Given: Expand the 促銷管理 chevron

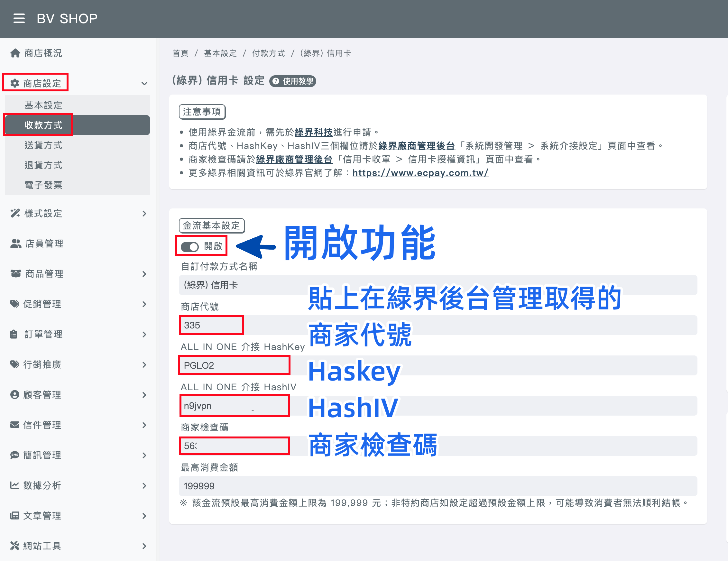Looking at the screenshot, I should tap(144, 304).
